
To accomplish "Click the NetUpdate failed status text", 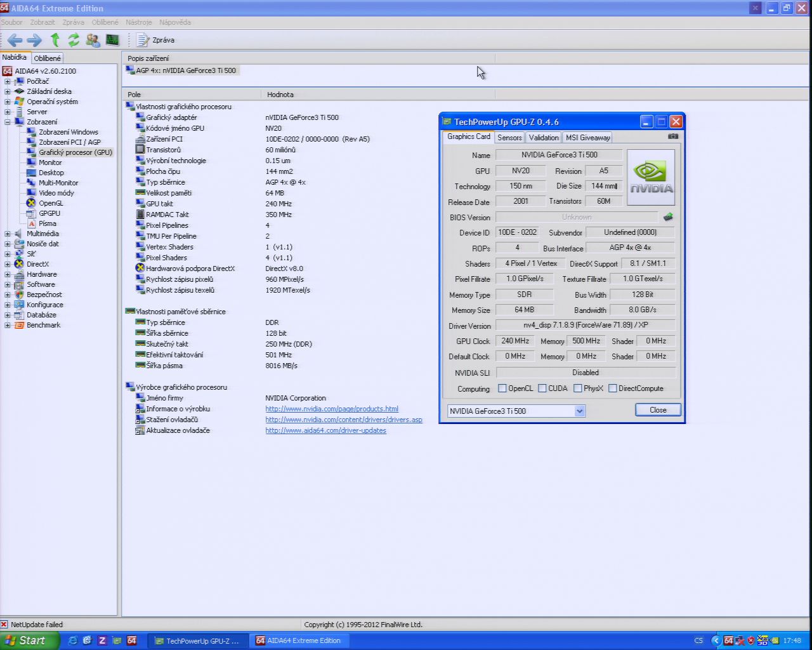I will tap(37, 625).
